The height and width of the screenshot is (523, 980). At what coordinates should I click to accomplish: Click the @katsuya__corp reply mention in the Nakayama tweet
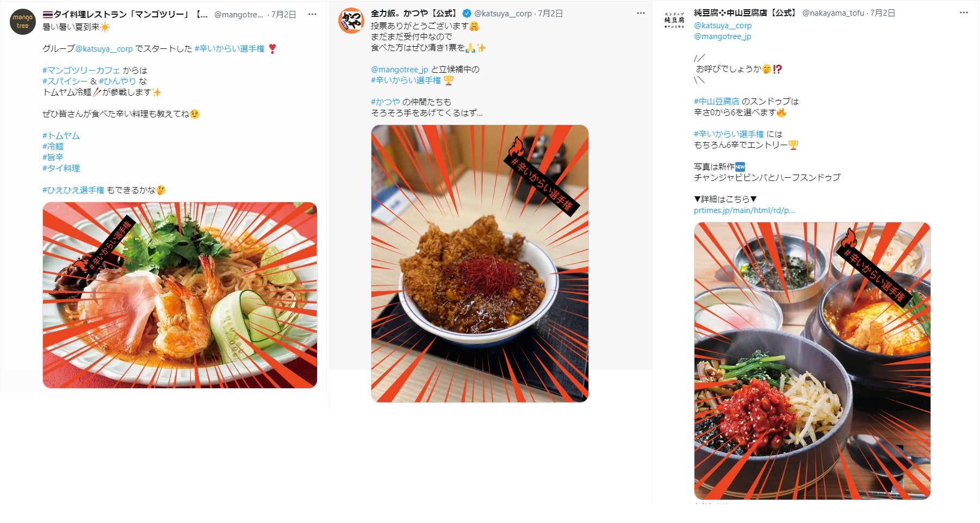pos(723,26)
